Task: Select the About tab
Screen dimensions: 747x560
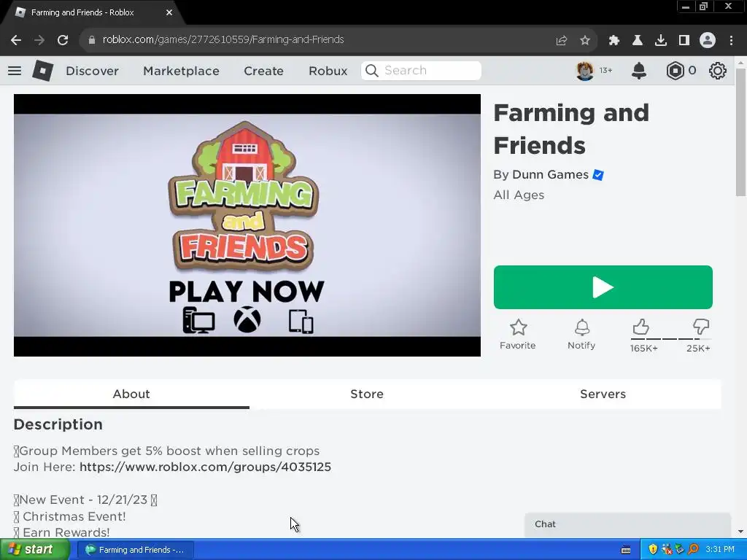Action: pos(131,394)
